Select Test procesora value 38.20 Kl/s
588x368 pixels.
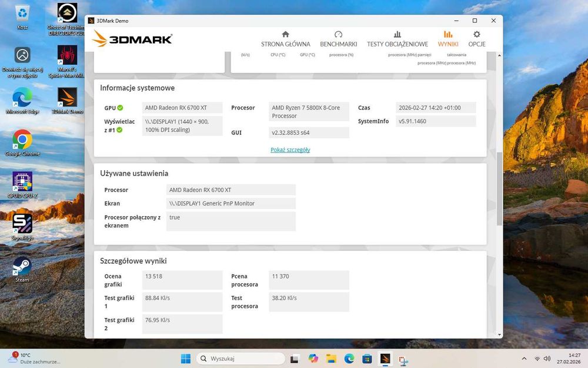pyautogui.click(x=309, y=302)
